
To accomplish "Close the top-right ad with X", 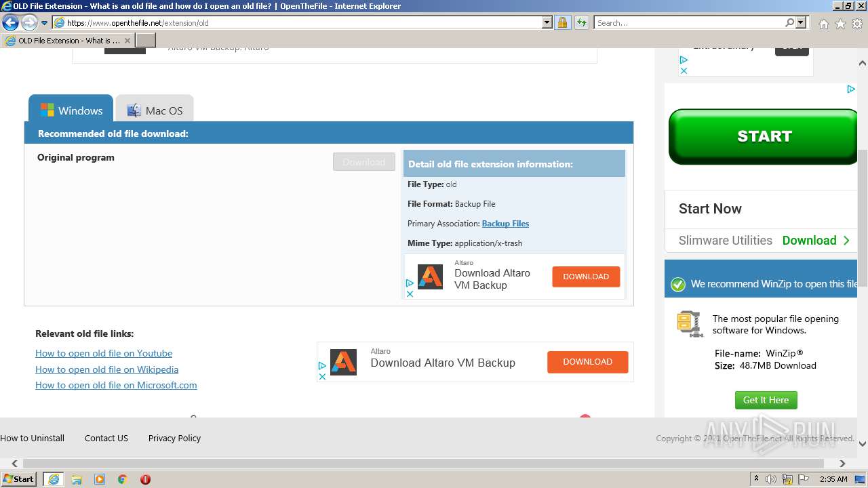I will tap(684, 70).
